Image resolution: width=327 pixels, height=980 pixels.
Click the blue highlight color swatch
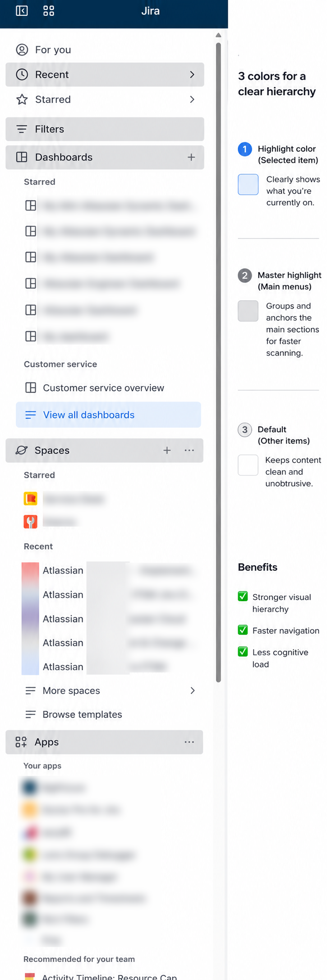(248, 184)
